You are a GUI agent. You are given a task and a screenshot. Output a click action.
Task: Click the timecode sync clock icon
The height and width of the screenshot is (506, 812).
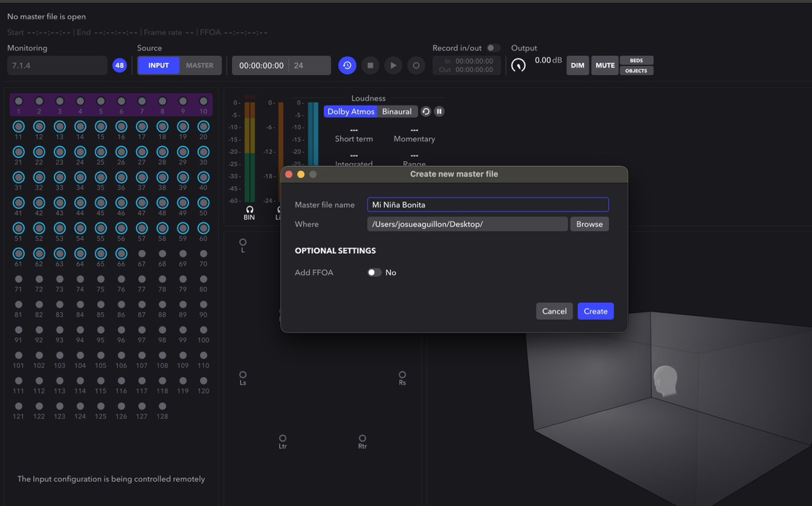tap(347, 65)
